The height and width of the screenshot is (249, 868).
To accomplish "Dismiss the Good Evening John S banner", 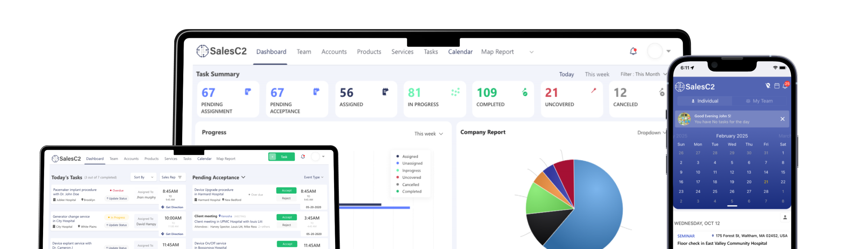I will [x=782, y=119].
